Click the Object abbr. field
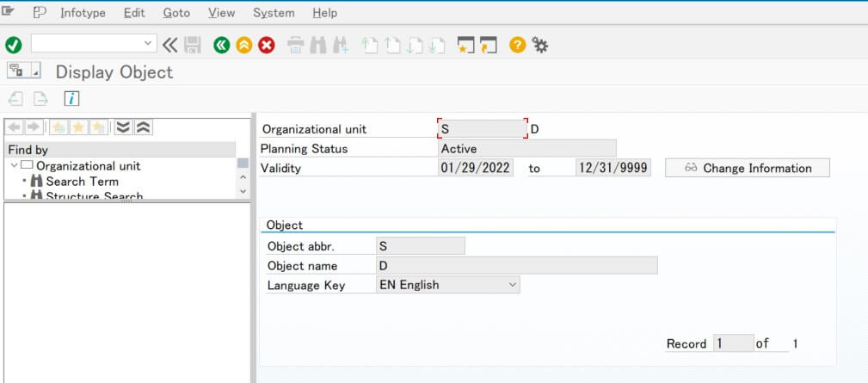868x383 pixels. point(420,246)
